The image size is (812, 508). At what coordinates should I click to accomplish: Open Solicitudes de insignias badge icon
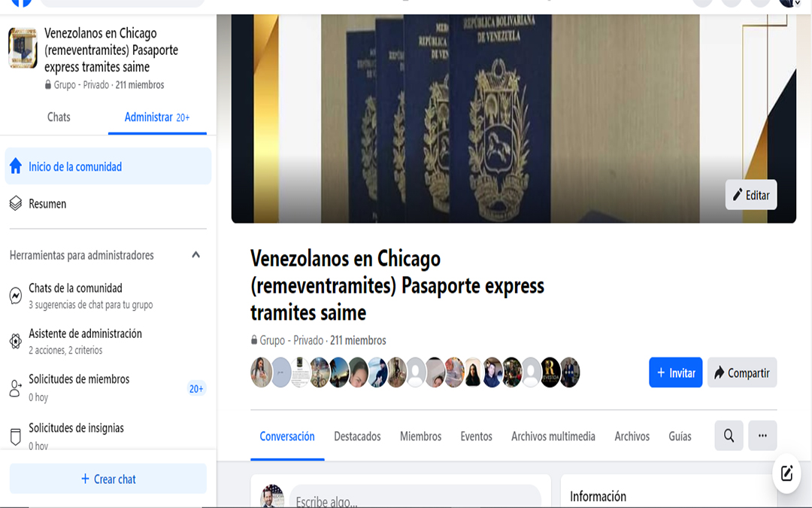(x=16, y=437)
